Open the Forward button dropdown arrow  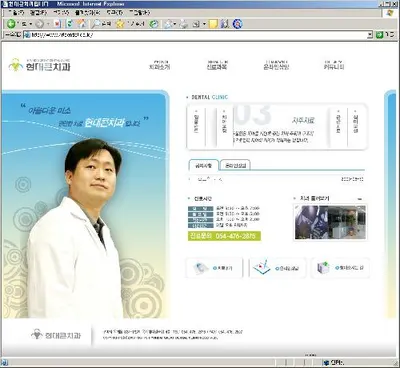pos(48,24)
